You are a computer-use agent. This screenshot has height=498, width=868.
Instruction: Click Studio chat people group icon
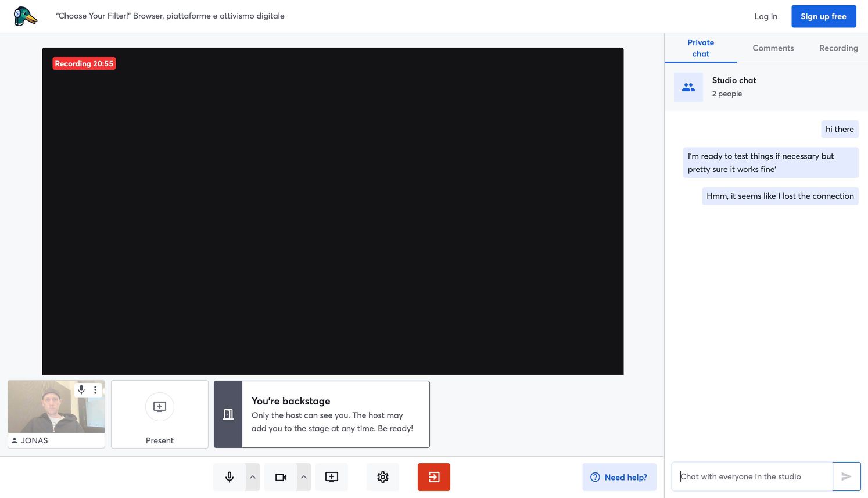point(688,87)
